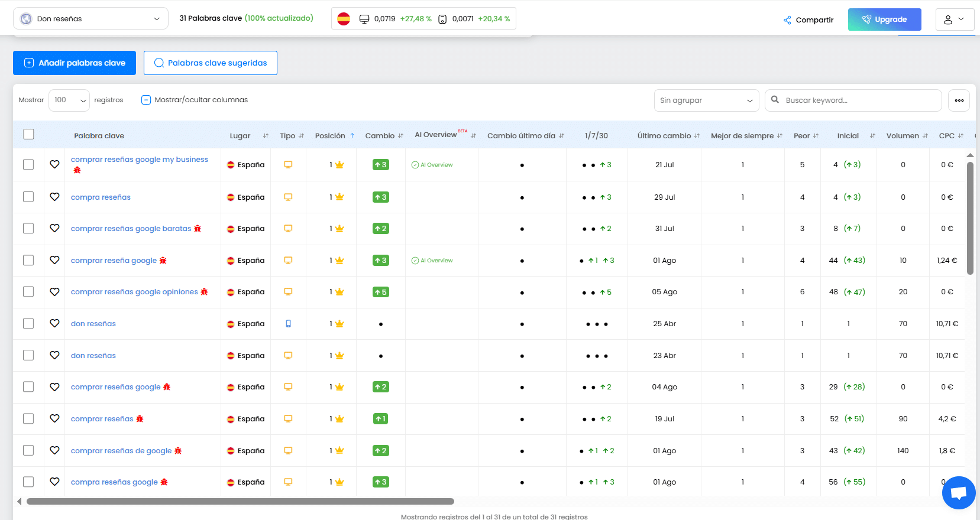Screen dimensions: 980x520
Task: Click the share icon next to Compartir
Action: pos(787,20)
